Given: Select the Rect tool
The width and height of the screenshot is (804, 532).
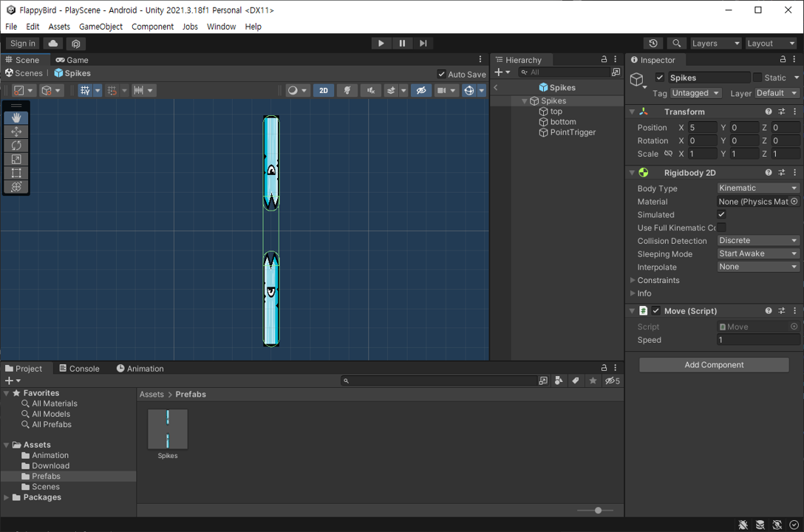Looking at the screenshot, I should 16,173.
